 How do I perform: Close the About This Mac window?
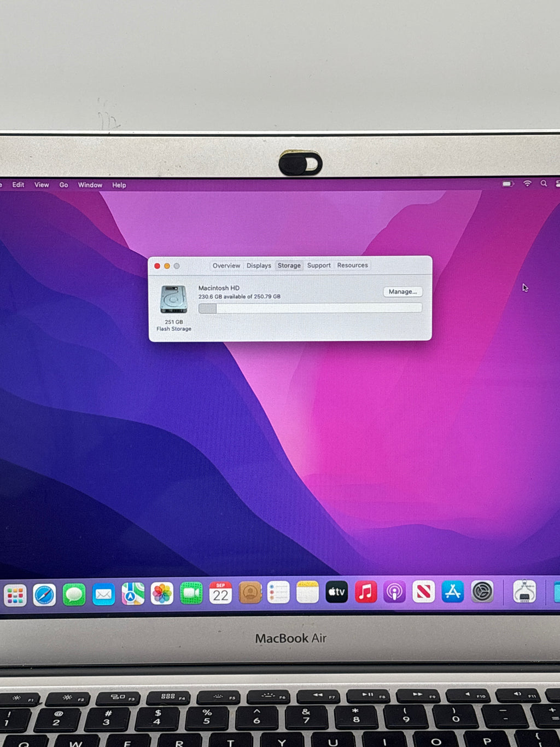point(157,266)
